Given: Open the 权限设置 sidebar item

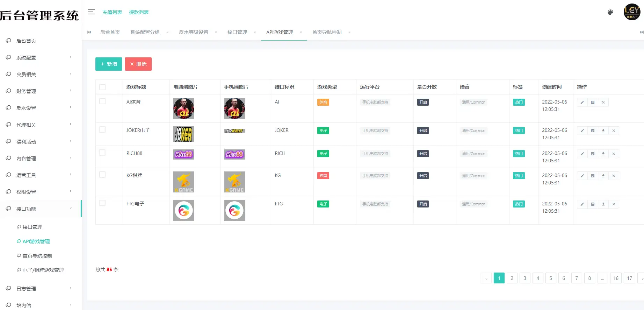Looking at the screenshot, I should tap(41, 192).
